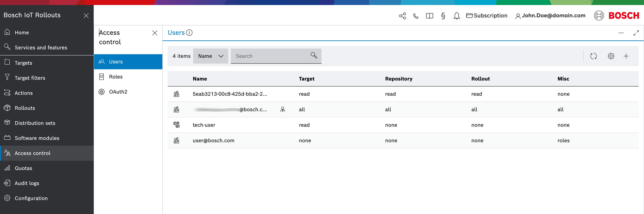Select user 5eab3213-00c8-425d-bba2-2...

coord(403,94)
